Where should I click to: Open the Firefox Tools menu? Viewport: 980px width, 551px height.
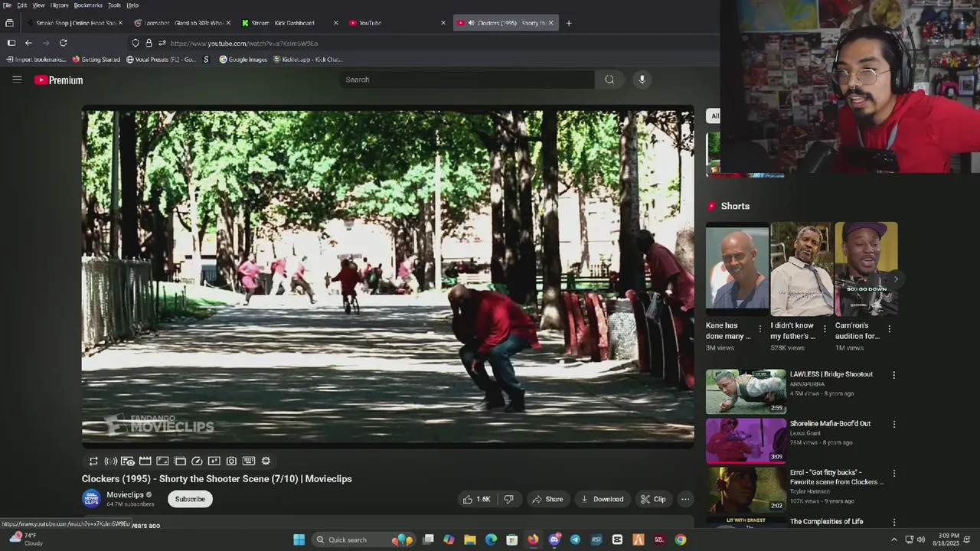[114, 5]
